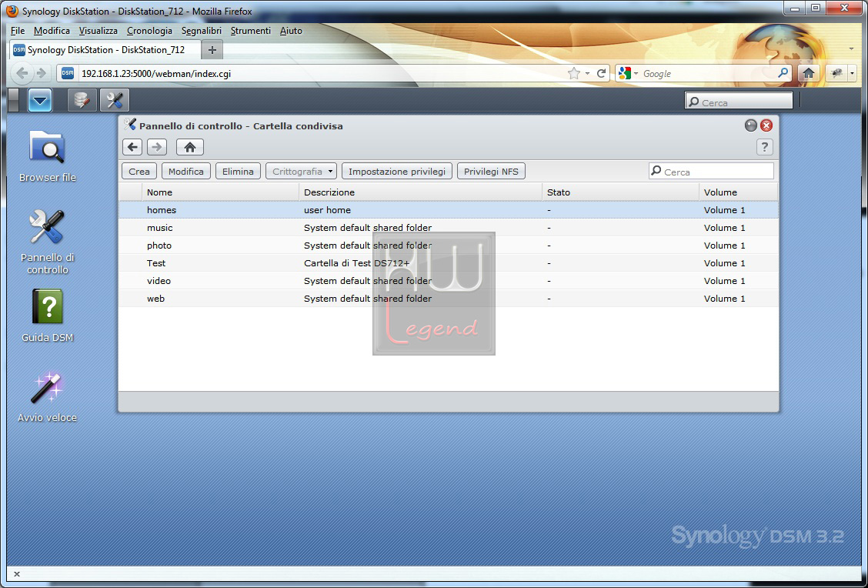
Task: Focus the DSM top bar Cerca field
Action: click(x=739, y=101)
